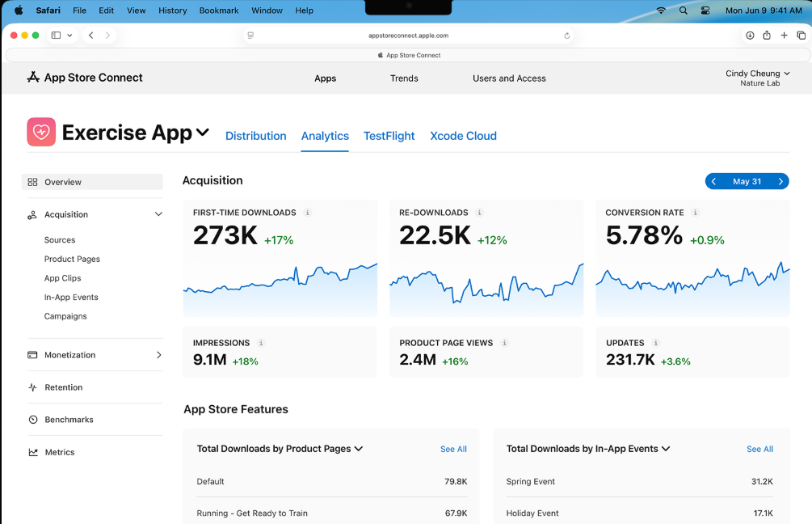Open In-App Events in sidebar

pyautogui.click(x=71, y=297)
